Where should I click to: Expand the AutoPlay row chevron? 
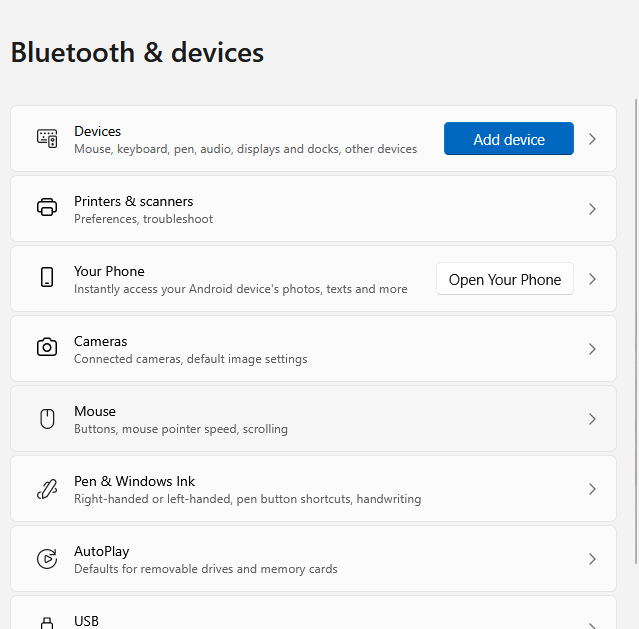click(x=592, y=559)
